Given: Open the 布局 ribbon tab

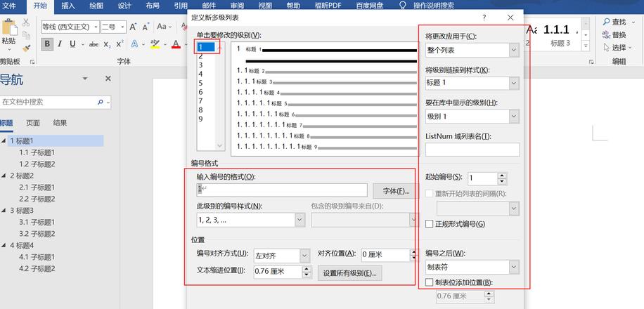Looking at the screenshot, I should coord(153,6).
